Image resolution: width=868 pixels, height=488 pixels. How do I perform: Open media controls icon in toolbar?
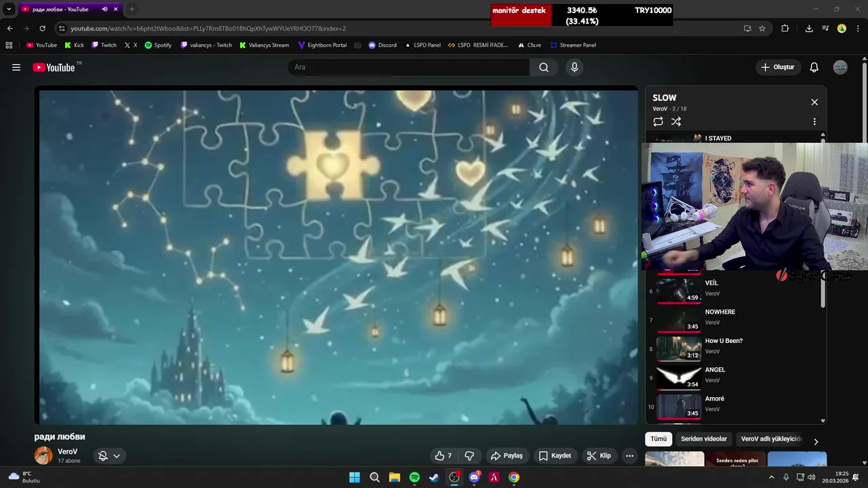[825, 28]
